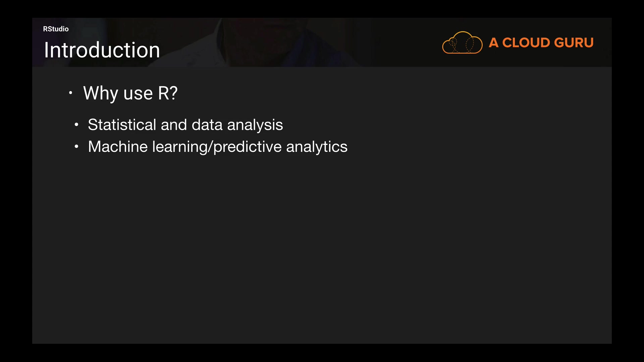Click the word analytics in the last bullet
Viewport: 644px width, 362px height.
pyautogui.click(x=317, y=147)
